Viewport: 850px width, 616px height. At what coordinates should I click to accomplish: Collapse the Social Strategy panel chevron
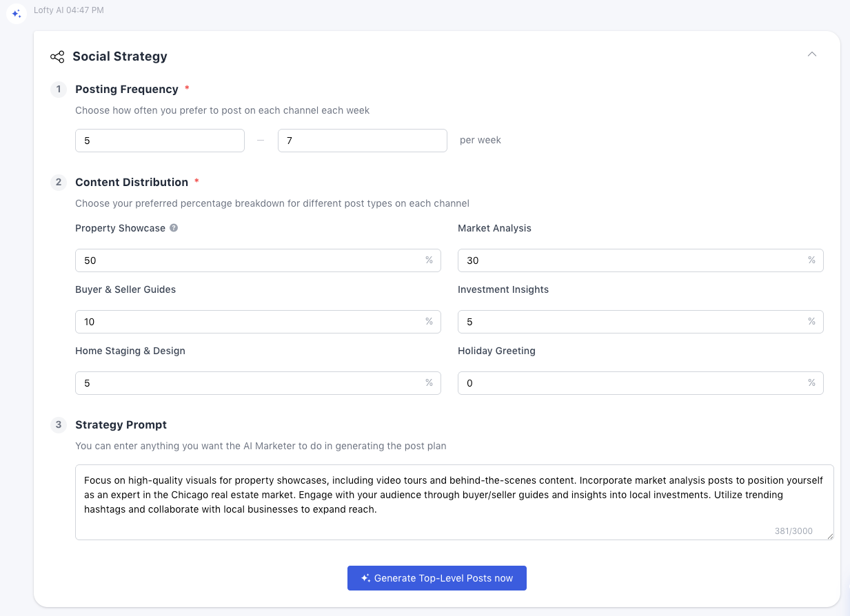click(x=812, y=54)
